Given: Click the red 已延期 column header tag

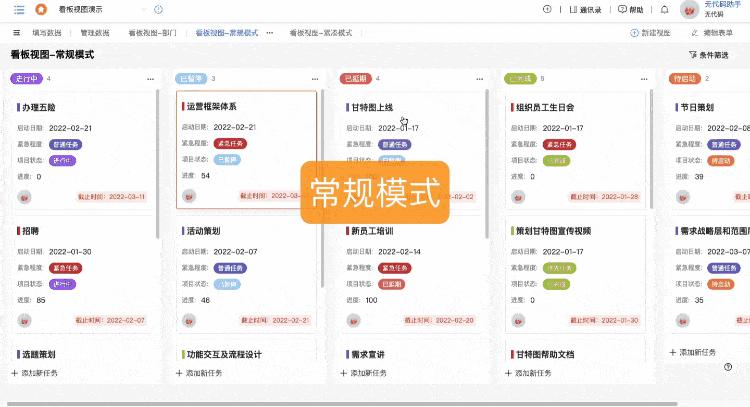Looking at the screenshot, I should (355, 78).
